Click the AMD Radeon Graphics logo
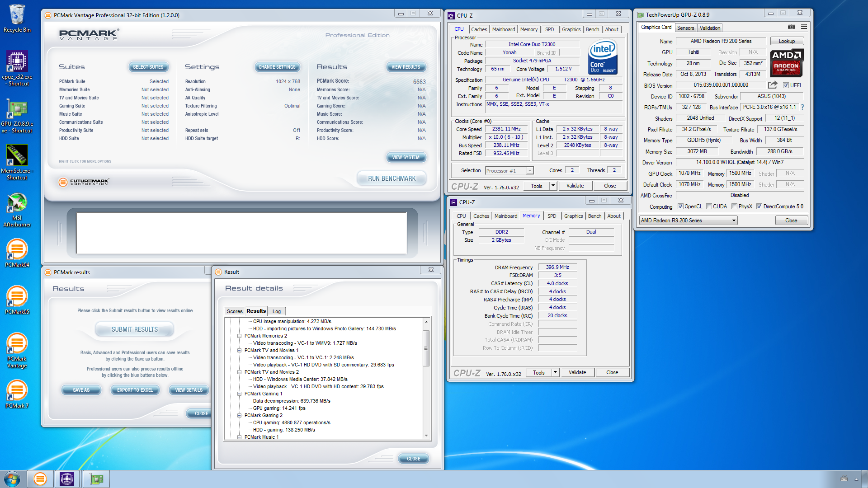The width and height of the screenshot is (868, 488). tap(786, 62)
